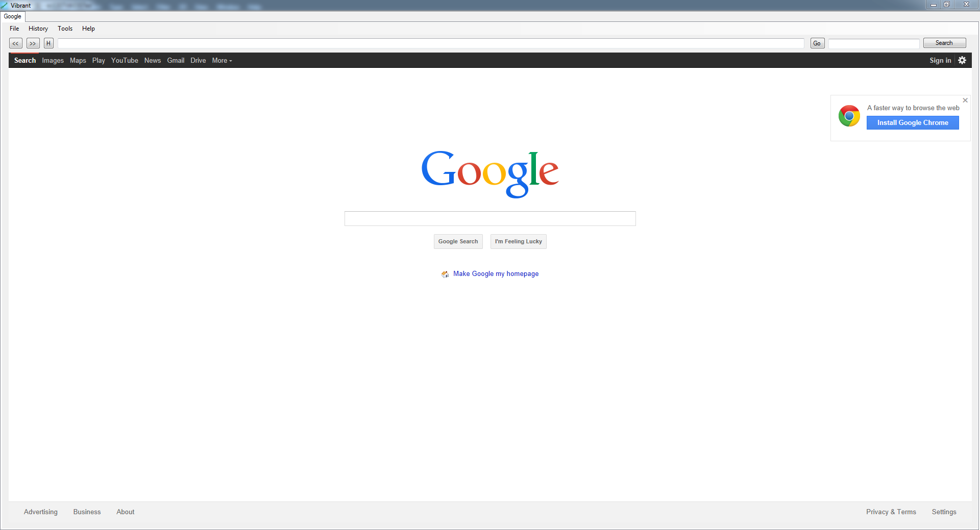Click the H home button on toolbar
This screenshot has height=530, width=980.
click(x=48, y=43)
